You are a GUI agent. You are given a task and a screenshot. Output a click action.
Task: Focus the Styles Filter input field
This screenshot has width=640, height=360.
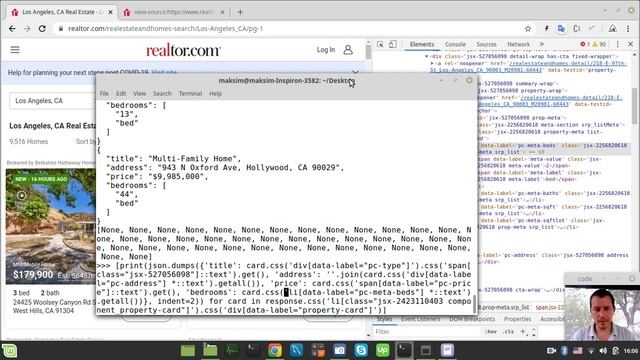coord(427,332)
